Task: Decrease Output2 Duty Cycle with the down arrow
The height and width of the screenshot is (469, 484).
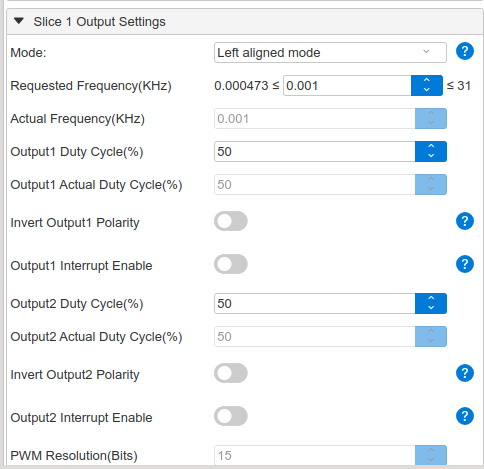Action: (x=431, y=308)
